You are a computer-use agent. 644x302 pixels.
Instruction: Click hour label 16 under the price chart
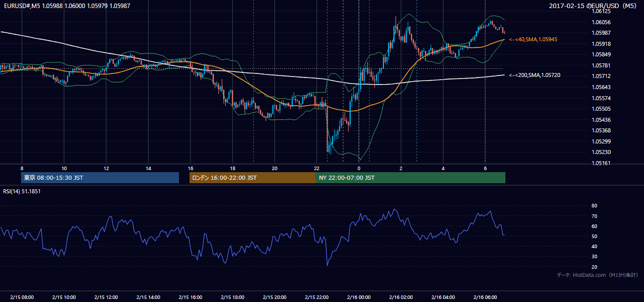coord(190,168)
